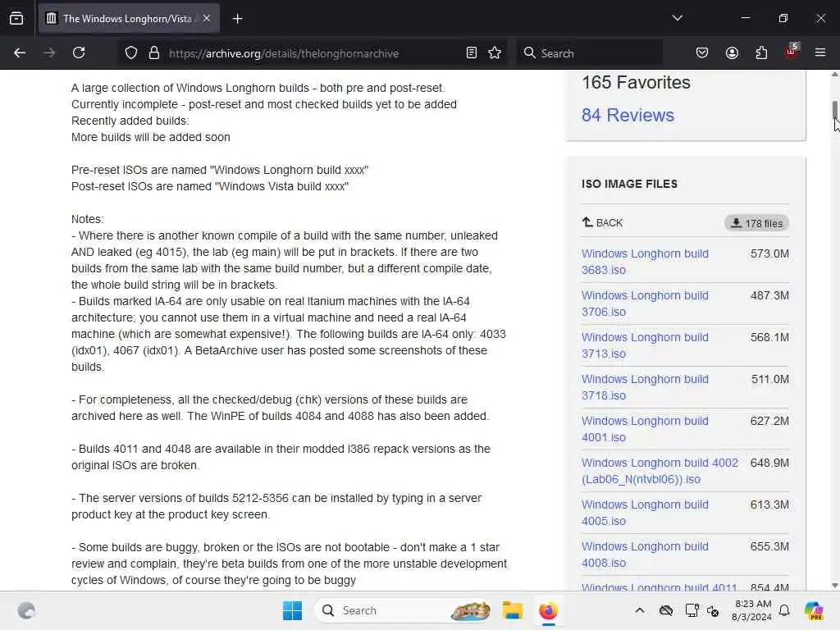This screenshot has height=630, width=840.
Task: Close the Windows Longhorn/Vista tab
Action: point(207,18)
